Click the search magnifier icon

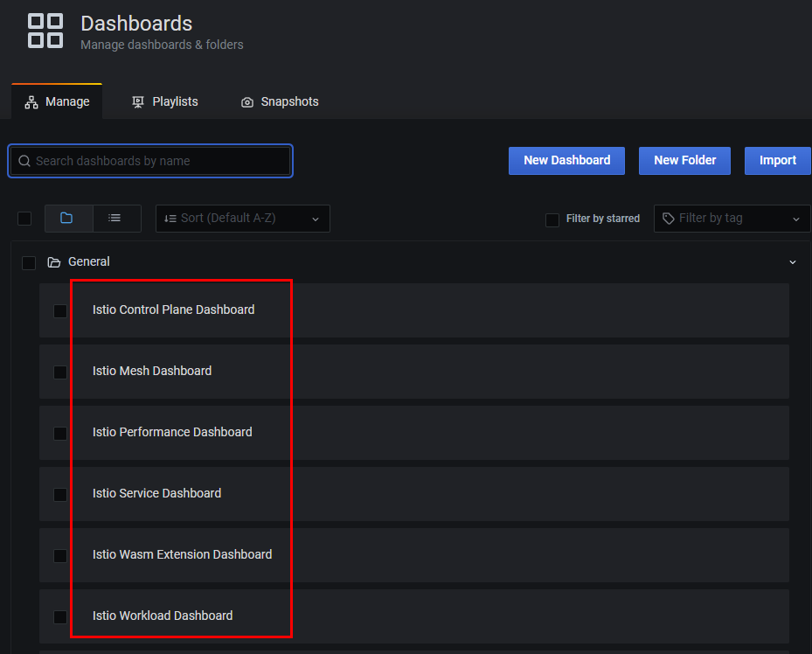tap(24, 161)
